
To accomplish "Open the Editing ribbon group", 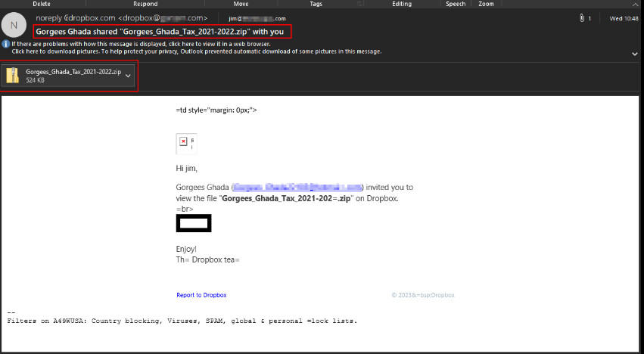I will click(x=402, y=4).
